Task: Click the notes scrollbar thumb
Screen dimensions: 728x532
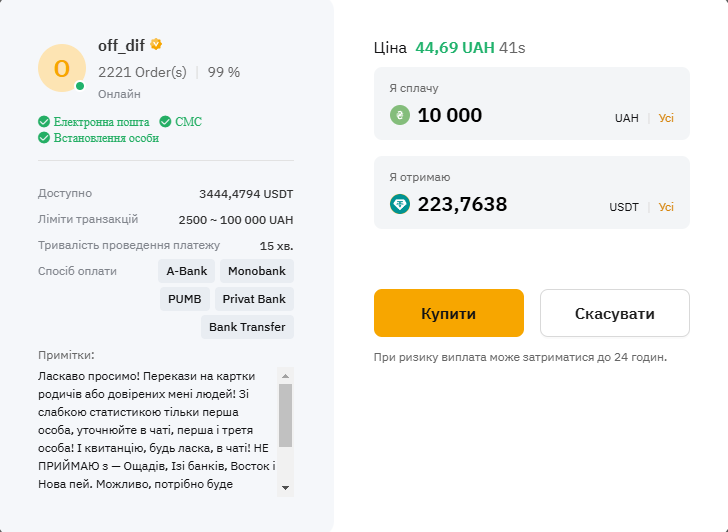Action: (x=286, y=415)
